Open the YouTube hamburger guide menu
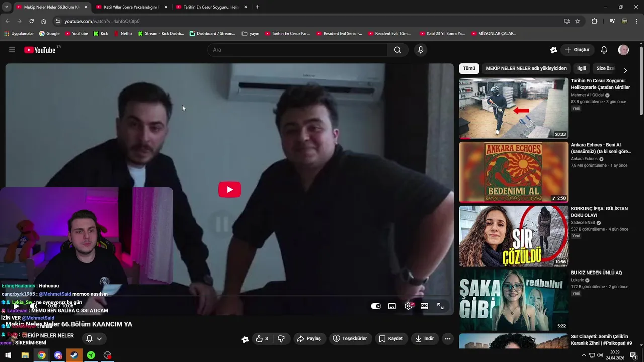Screen dimensions: 644x362 [x=12, y=50]
